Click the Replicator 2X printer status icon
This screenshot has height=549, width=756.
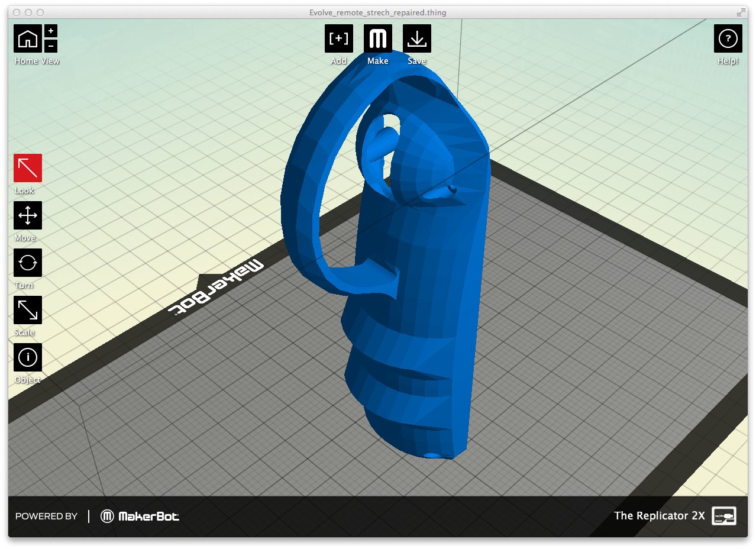point(725,516)
